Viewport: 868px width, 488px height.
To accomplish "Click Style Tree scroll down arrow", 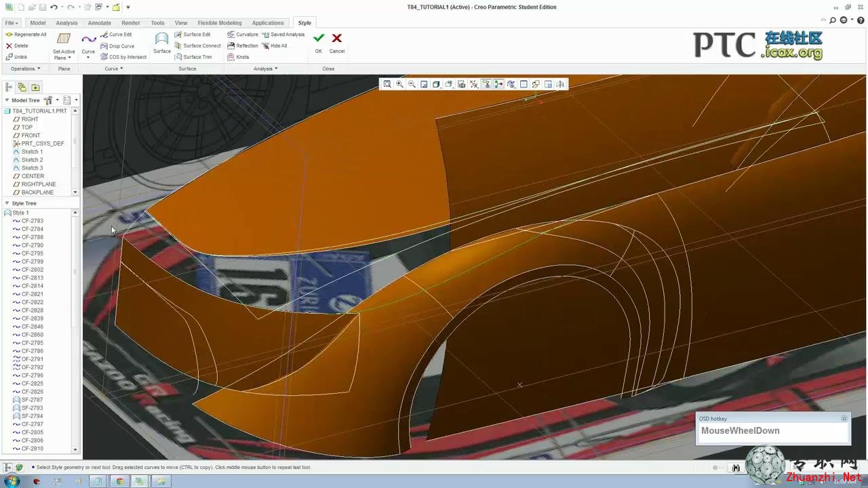I will 75,449.
